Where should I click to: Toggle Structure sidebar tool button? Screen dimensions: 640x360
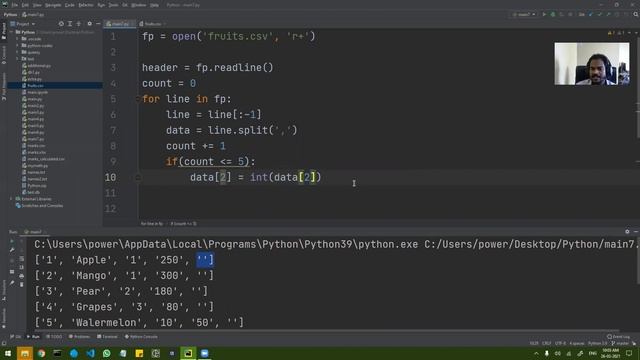click(4, 289)
